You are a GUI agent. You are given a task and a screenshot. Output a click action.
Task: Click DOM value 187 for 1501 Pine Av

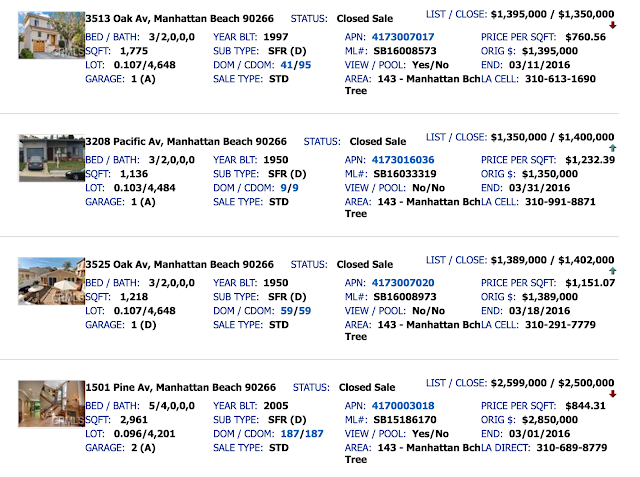pos(290,434)
